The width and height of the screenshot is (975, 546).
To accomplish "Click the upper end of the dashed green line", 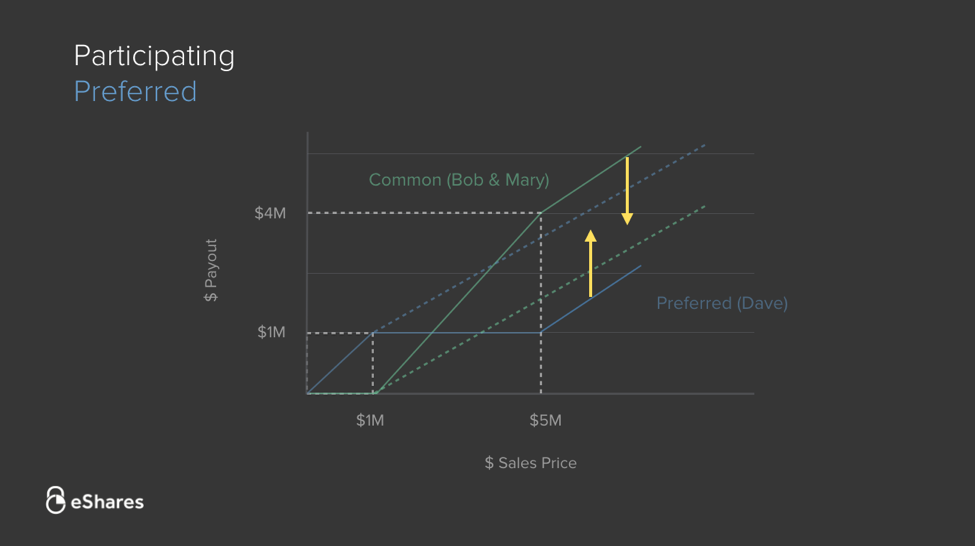I will coord(705,206).
